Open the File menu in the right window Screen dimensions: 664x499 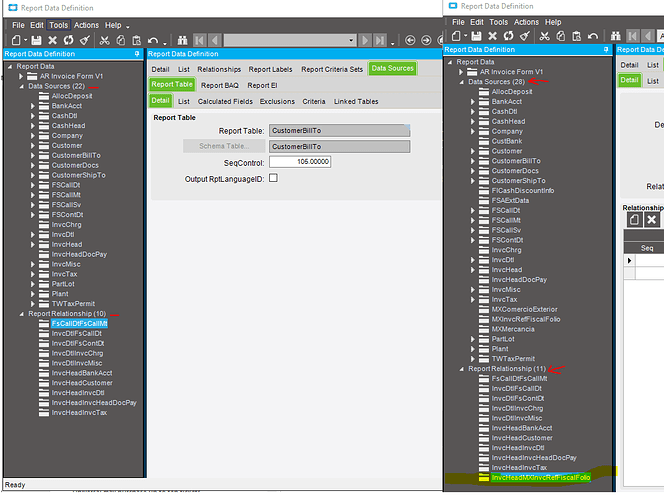pyautogui.click(x=458, y=22)
